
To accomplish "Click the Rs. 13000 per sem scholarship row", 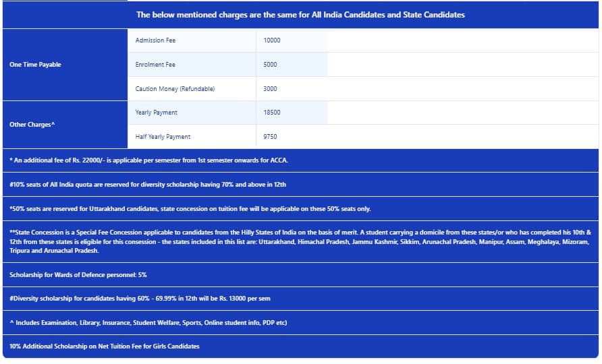I will point(140,298).
